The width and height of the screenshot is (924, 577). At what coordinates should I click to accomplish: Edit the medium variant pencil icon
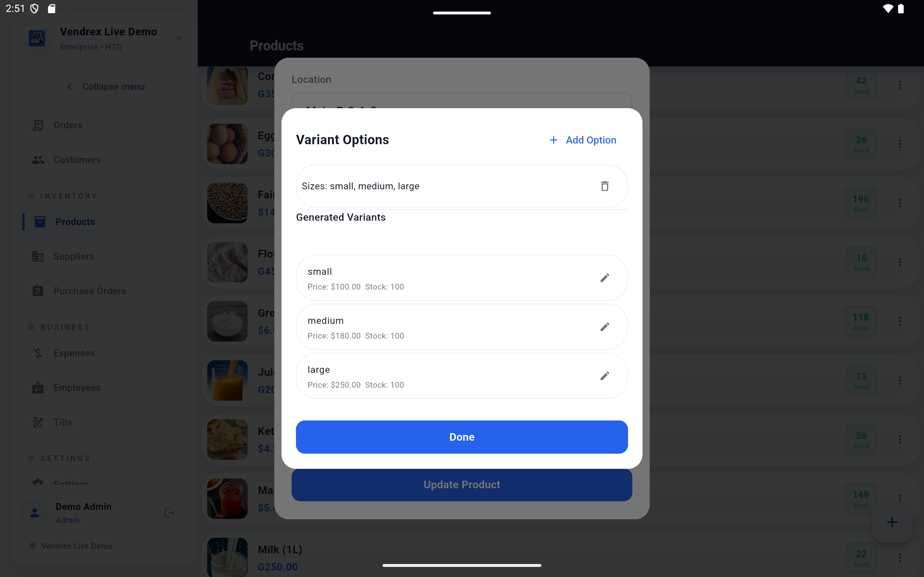[605, 327]
